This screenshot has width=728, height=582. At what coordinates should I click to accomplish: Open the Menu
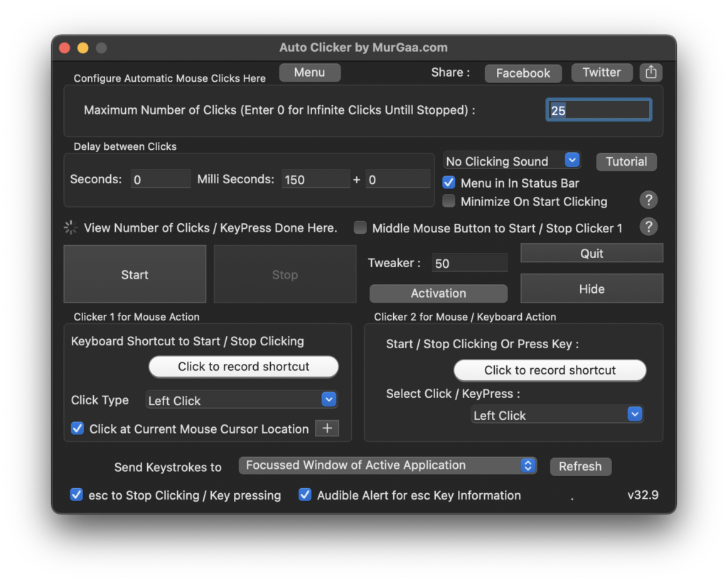(309, 72)
